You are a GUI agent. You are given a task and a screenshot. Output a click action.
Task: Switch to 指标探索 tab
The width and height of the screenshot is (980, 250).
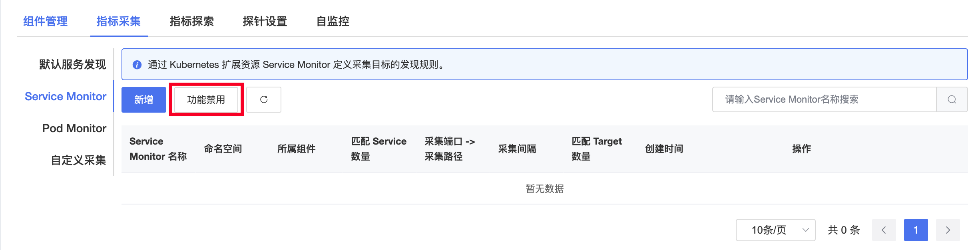[192, 21]
